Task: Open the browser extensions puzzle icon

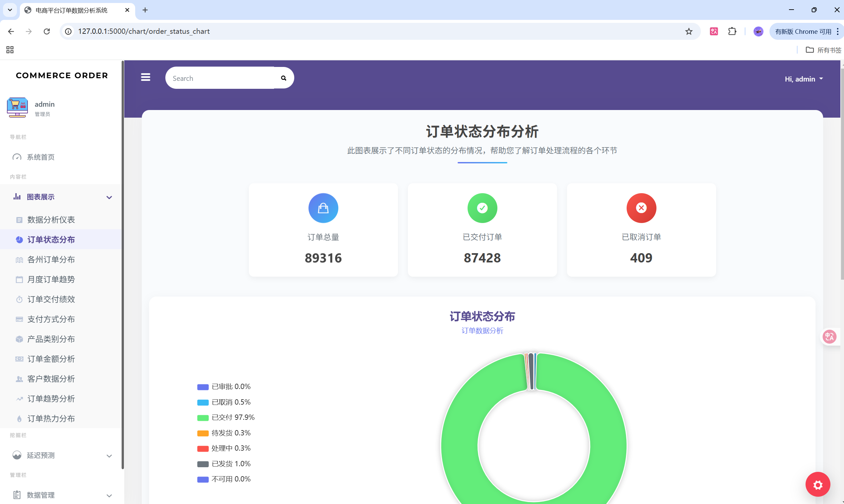Action: pyautogui.click(x=732, y=31)
